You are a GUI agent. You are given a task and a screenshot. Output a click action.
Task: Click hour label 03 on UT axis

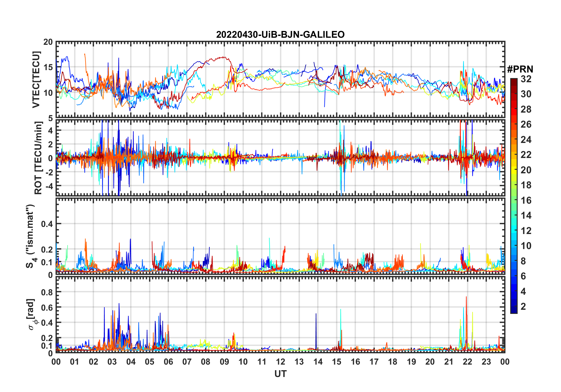point(112,362)
